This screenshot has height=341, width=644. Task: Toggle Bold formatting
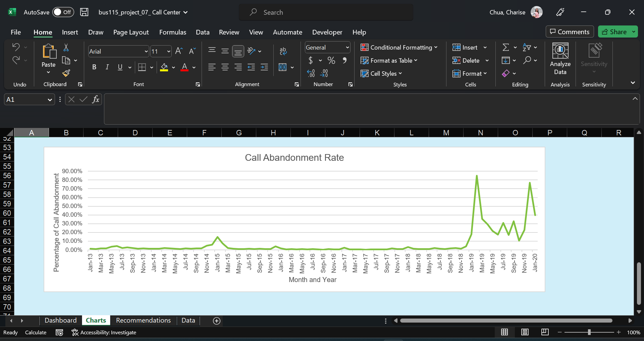[94, 67]
